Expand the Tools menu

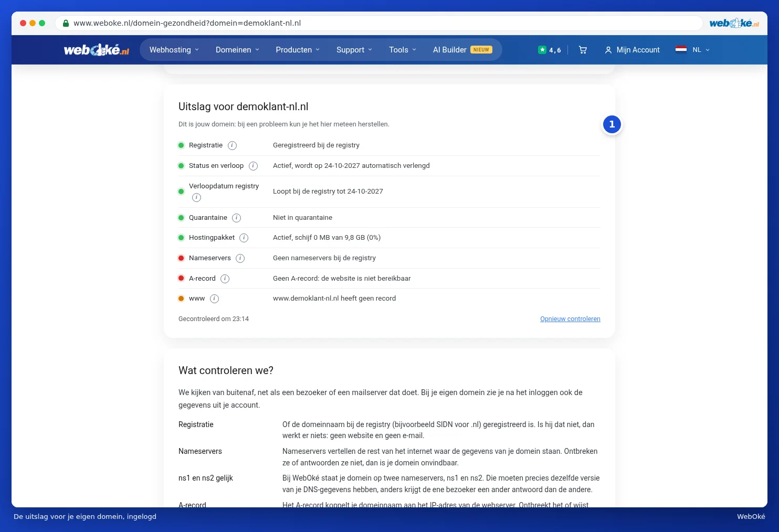click(403, 50)
